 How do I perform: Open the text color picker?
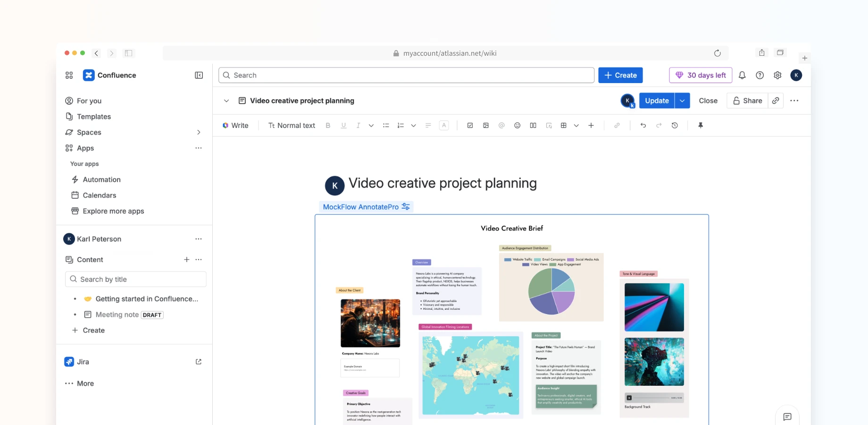tap(444, 126)
